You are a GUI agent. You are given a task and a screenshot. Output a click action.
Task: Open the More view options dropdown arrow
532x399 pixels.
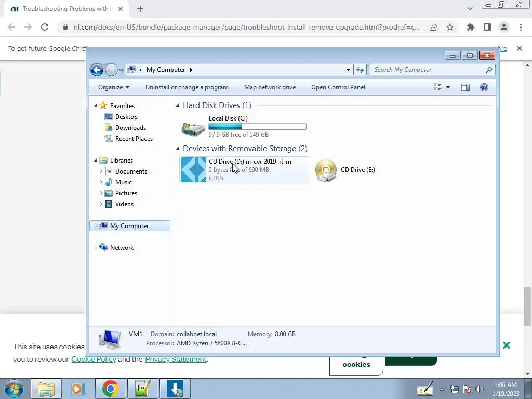[448, 87]
